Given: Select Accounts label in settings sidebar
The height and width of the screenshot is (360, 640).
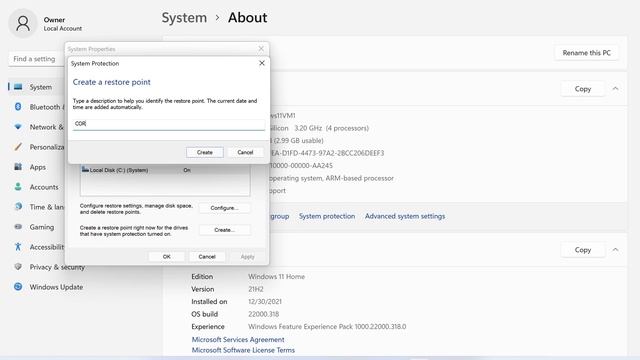Looking at the screenshot, I should pyautogui.click(x=44, y=187).
